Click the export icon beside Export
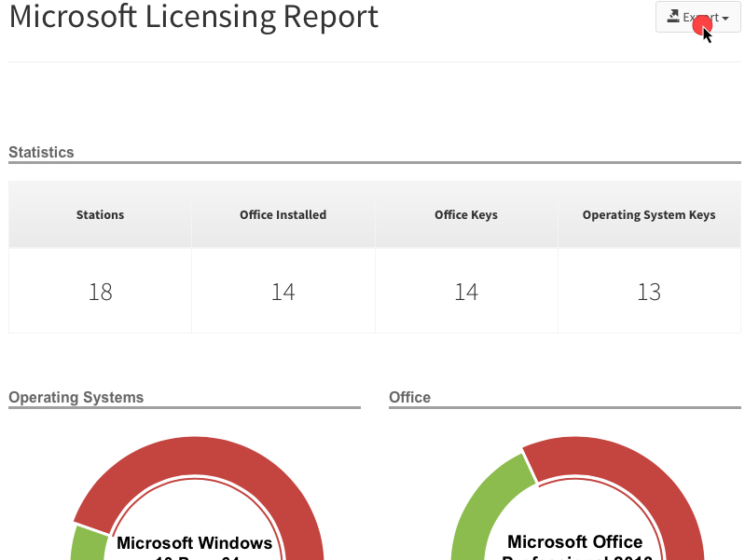This screenshot has width=745, height=560. (673, 16)
